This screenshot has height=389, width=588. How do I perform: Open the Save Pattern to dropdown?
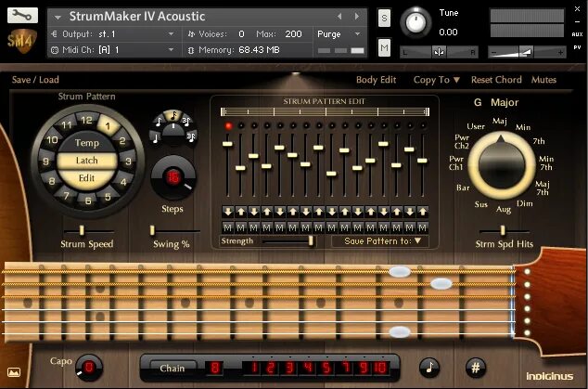click(x=380, y=241)
